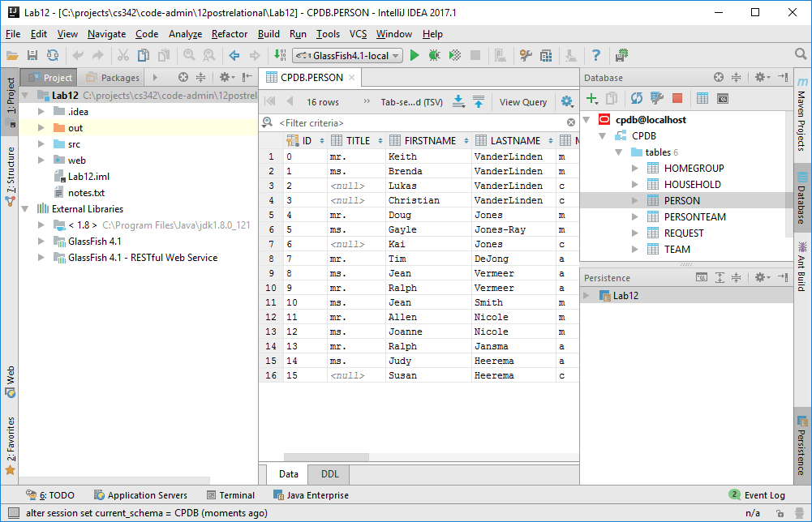Run GlassFish4.1-local with green play icon
This screenshot has height=522, width=812.
415,55
